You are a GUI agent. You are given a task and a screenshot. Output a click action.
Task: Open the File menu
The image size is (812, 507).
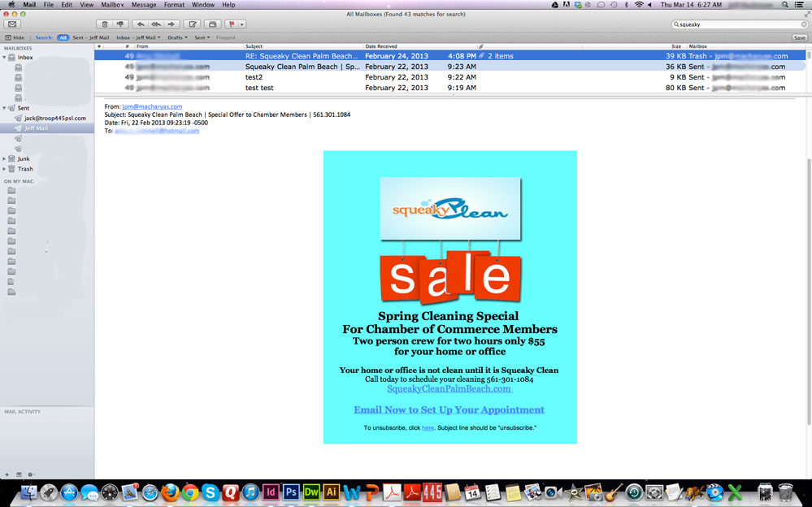pyautogui.click(x=48, y=5)
